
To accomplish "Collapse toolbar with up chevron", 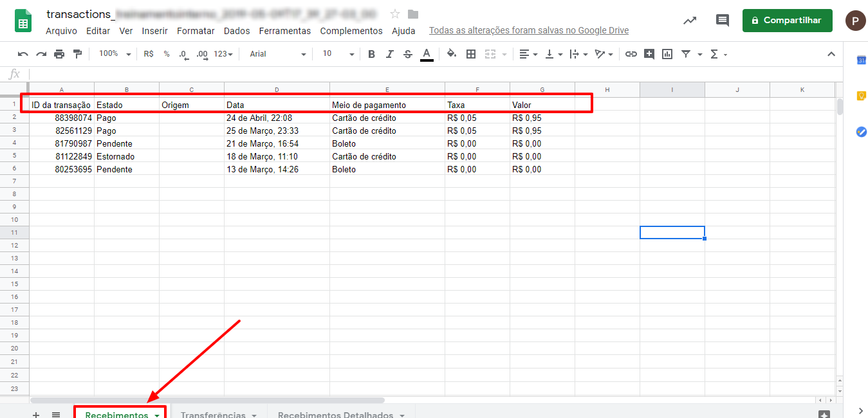I will click(831, 54).
